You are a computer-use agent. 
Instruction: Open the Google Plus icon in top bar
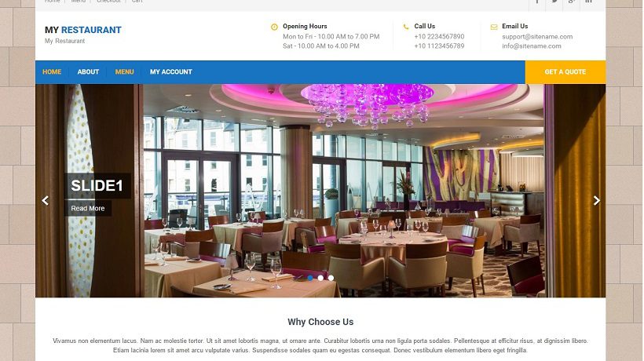coord(571,2)
